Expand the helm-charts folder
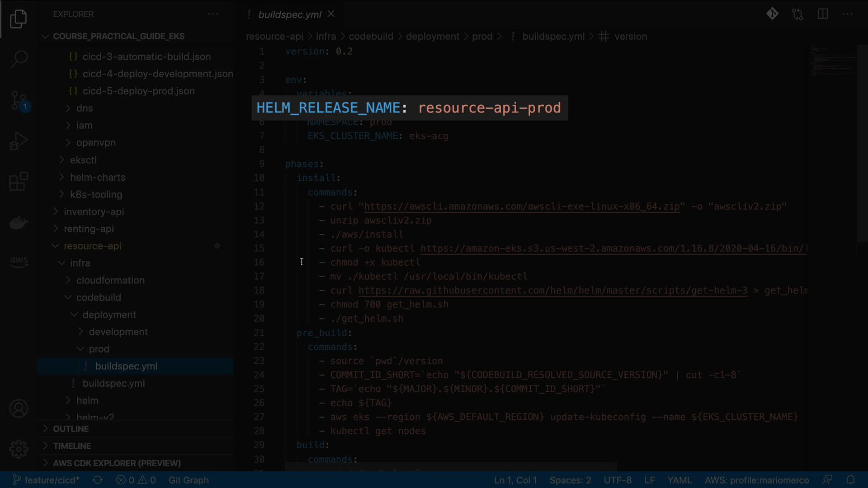This screenshot has height=488, width=868. (x=98, y=177)
